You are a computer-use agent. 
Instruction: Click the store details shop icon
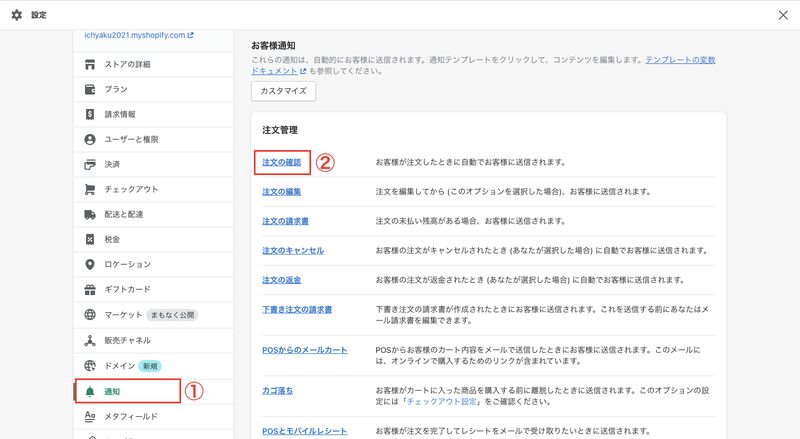[90, 64]
